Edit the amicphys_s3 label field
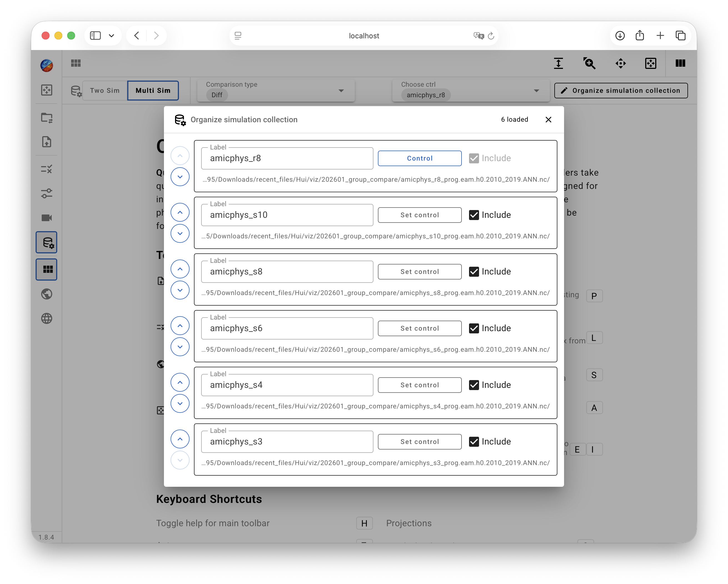The height and width of the screenshot is (584, 728). (x=287, y=441)
